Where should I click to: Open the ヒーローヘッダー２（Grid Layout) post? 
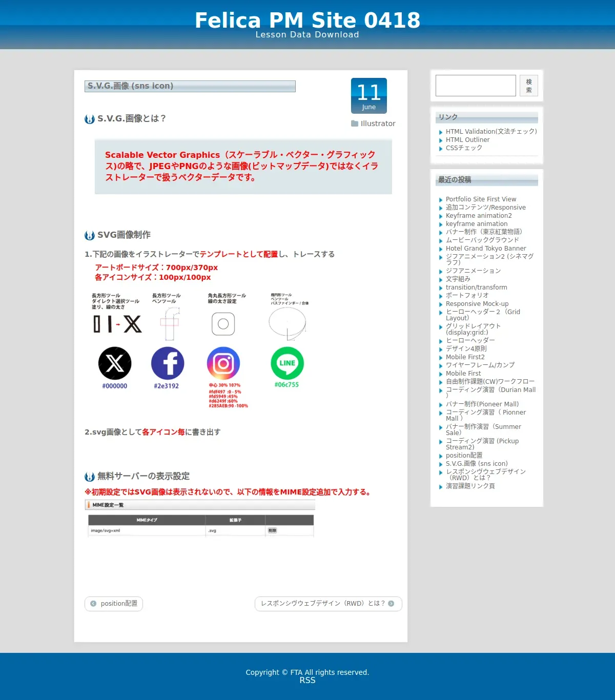pos(483,315)
